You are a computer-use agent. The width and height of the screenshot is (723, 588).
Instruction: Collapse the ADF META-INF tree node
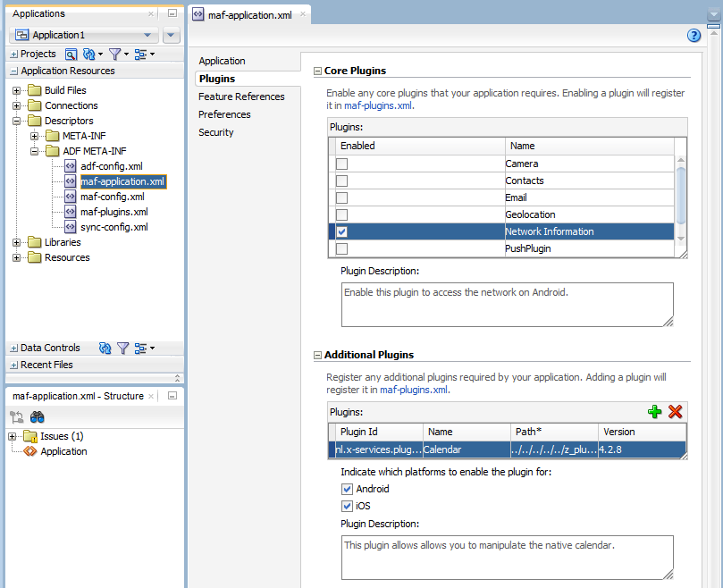(34, 151)
